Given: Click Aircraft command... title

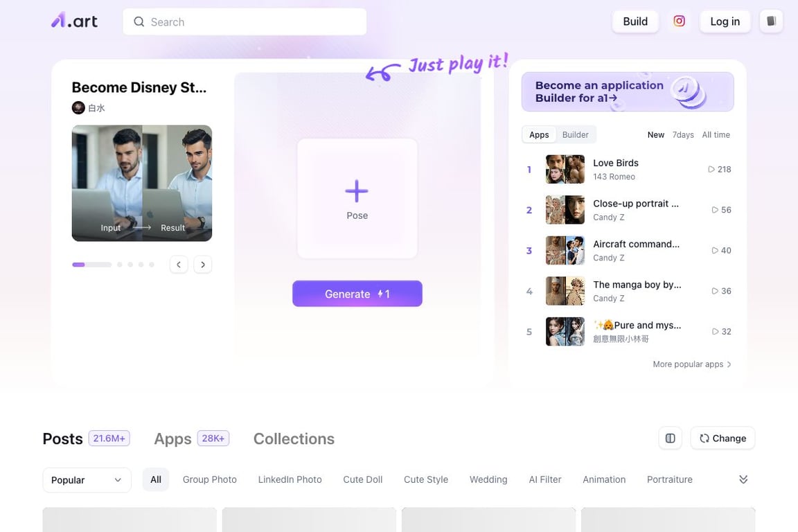Looking at the screenshot, I should coord(636,245).
